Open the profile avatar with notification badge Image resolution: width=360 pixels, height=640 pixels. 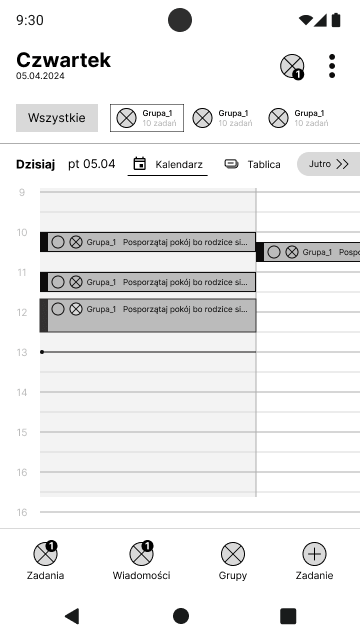(x=292, y=66)
